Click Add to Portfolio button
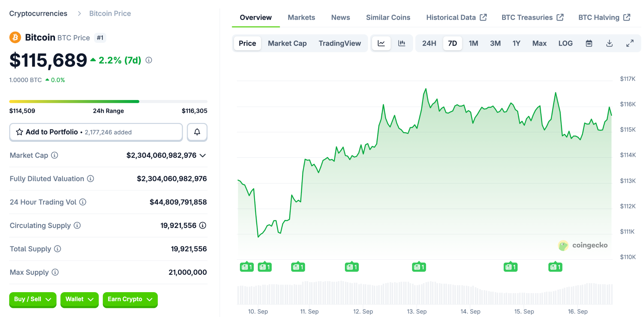 click(x=96, y=132)
